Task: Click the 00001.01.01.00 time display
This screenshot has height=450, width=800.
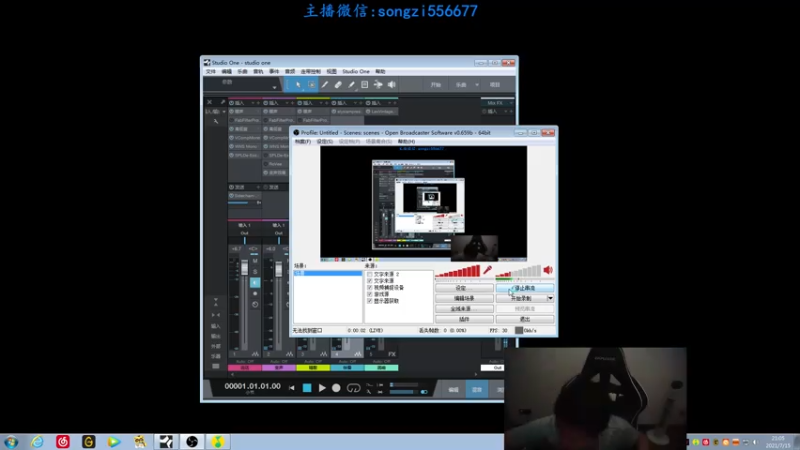Action: [x=253, y=386]
